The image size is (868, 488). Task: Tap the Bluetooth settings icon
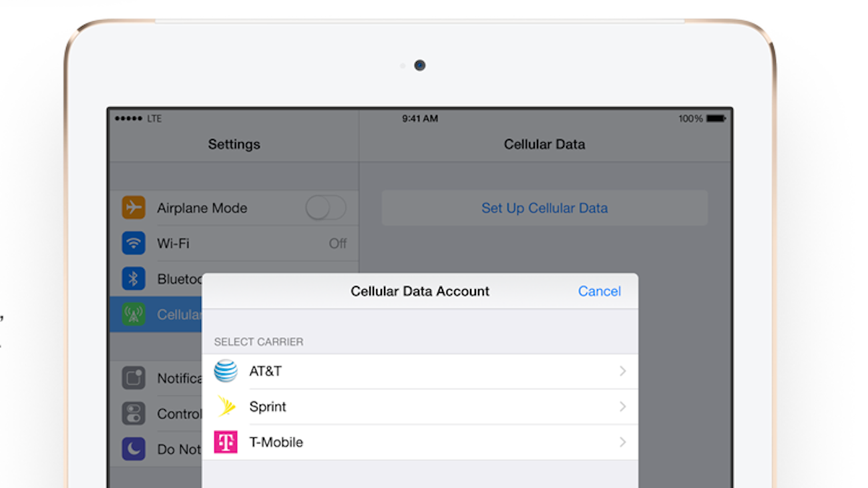click(x=134, y=278)
